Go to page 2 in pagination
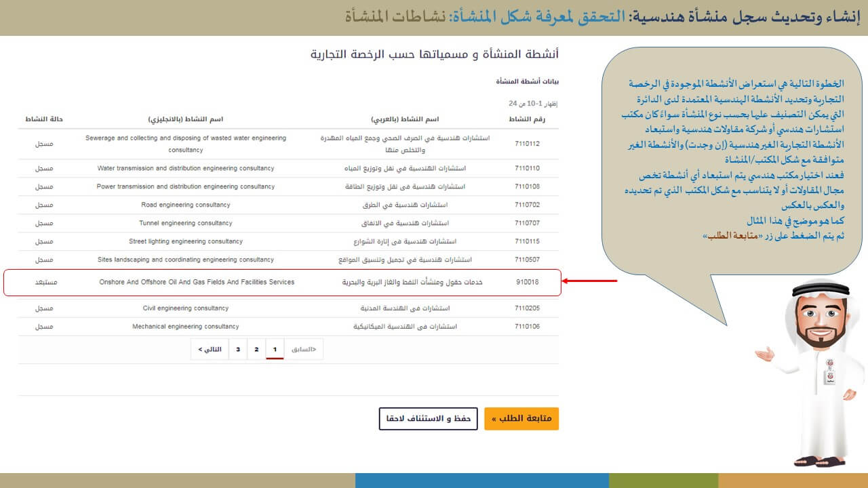This screenshot has width=868, height=488. [256, 349]
